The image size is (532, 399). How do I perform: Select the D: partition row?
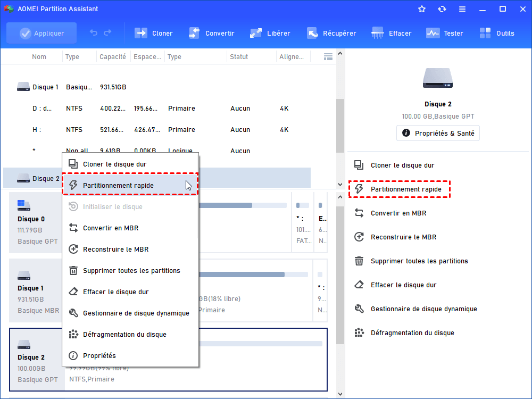click(157, 108)
